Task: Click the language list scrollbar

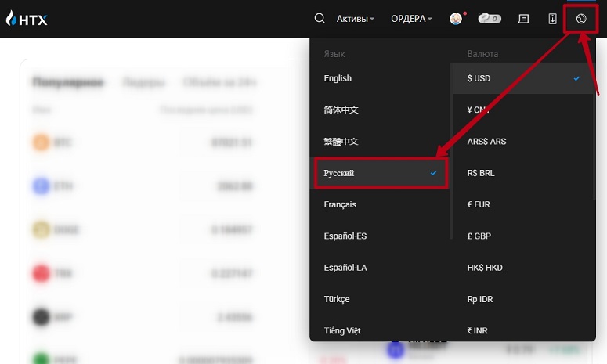Action: coord(451,151)
